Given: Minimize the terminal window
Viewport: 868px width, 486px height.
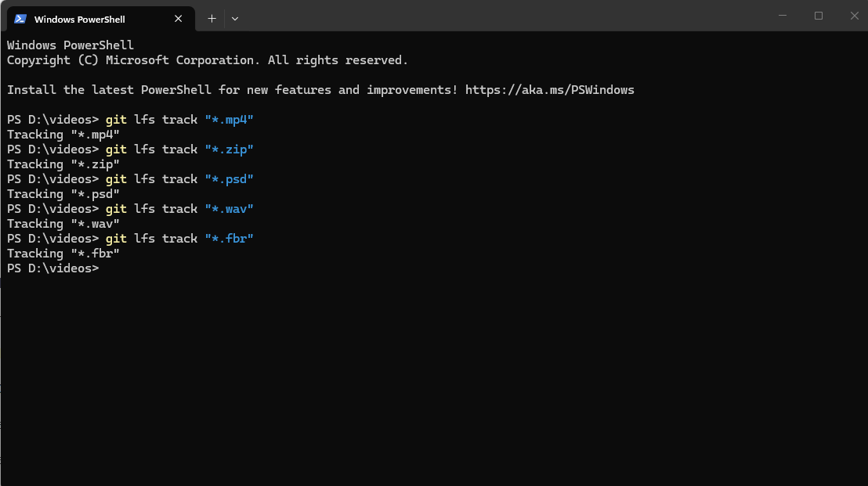Looking at the screenshot, I should pyautogui.click(x=783, y=16).
